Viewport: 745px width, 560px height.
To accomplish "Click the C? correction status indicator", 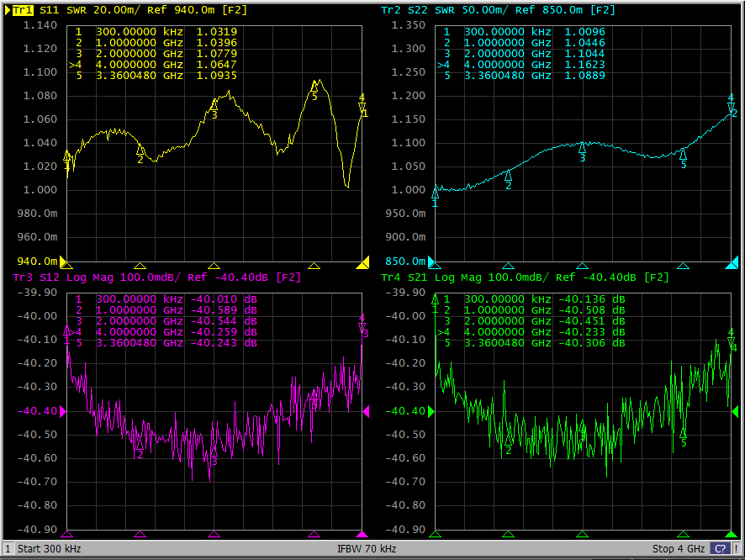I will pyautogui.click(x=720, y=549).
